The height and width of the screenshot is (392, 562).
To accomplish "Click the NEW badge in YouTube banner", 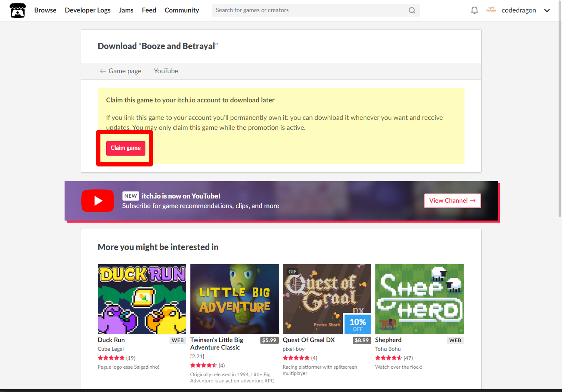I will click(130, 196).
